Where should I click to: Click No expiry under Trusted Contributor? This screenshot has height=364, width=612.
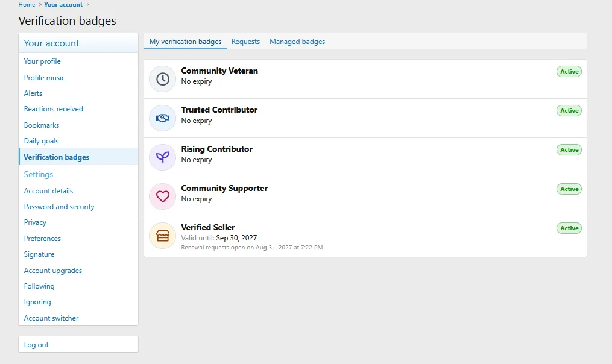click(x=197, y=121)
